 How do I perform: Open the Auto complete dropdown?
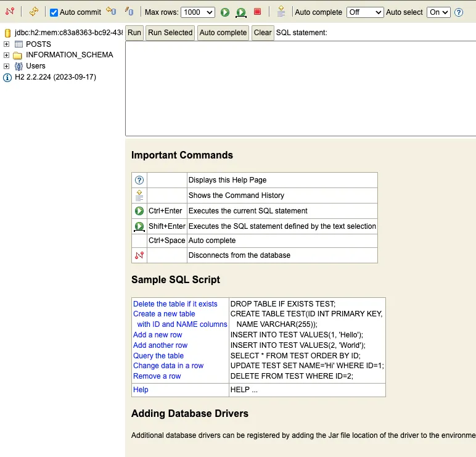[365, 12]
